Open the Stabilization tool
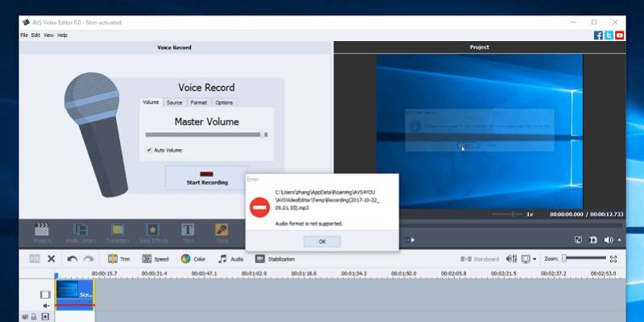 (x=275, y=259)
